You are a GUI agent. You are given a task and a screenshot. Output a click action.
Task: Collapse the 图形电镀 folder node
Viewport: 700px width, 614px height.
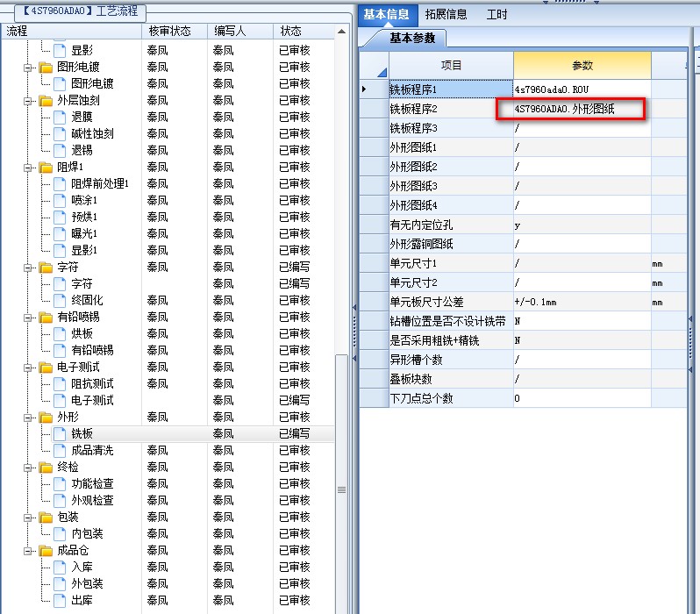tap(28, 68)
